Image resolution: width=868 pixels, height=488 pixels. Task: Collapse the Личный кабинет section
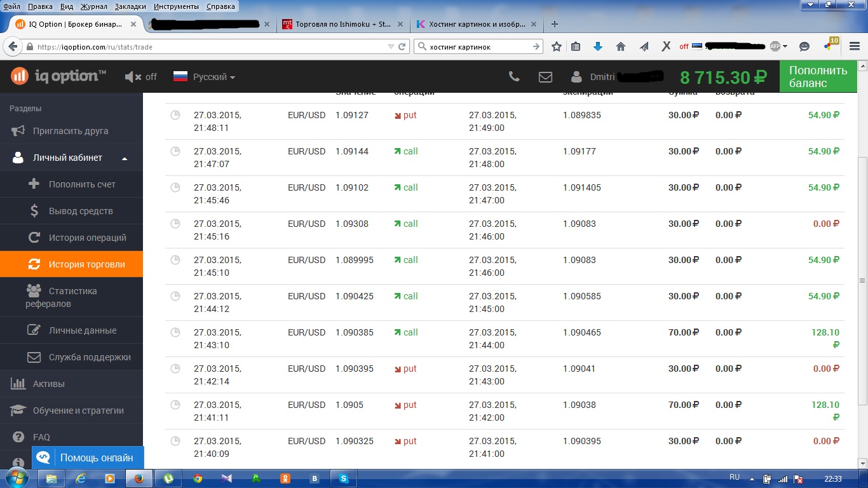(x=71, y=158)
